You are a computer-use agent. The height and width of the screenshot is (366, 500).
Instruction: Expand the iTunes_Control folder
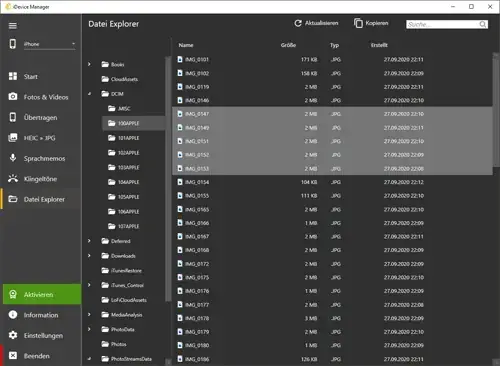89,285
